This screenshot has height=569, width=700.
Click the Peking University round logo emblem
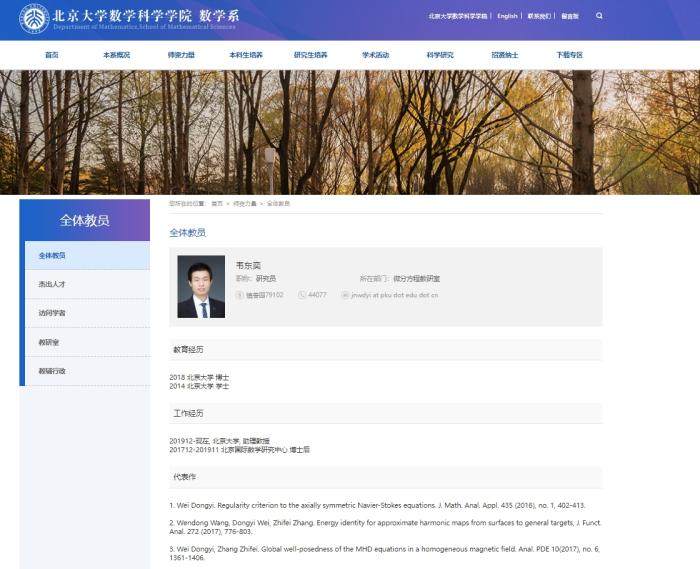coord(34,18)
